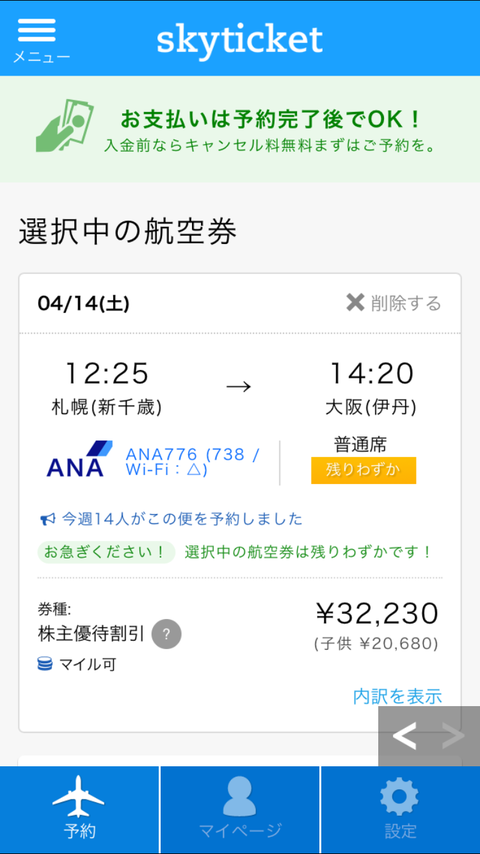Open the hamburger メニュー icon
This screenshot has height=854, width=480.
click(37, 31)
